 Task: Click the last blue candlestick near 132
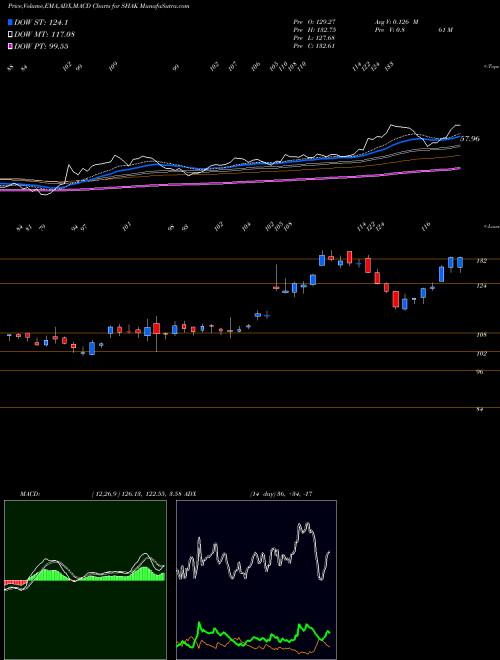point(460,263)
